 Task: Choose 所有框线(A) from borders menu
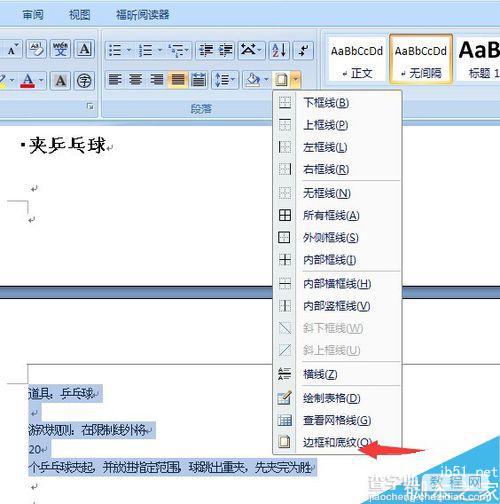click(x=337, y=215)
